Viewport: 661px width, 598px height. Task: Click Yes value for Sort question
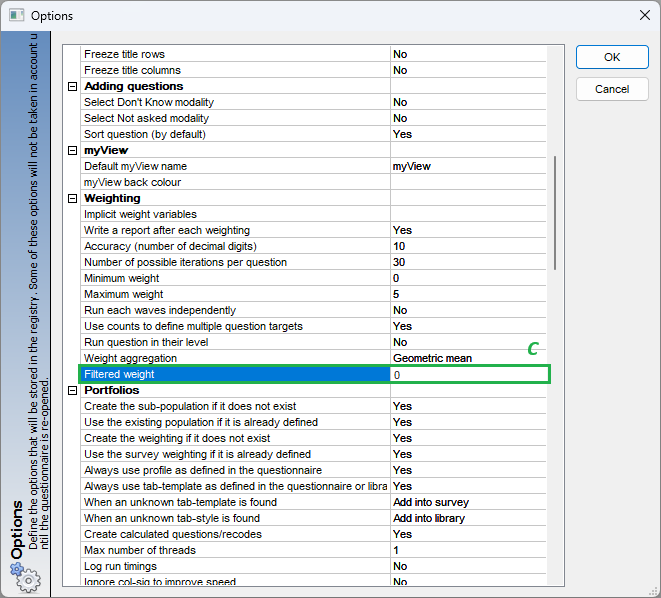(402, 134)
